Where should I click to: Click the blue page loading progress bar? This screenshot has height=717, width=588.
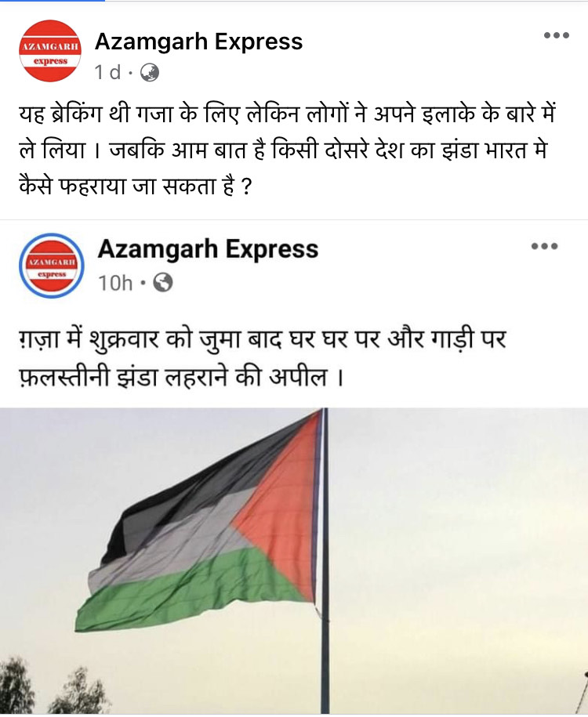(x=53, y=1)
